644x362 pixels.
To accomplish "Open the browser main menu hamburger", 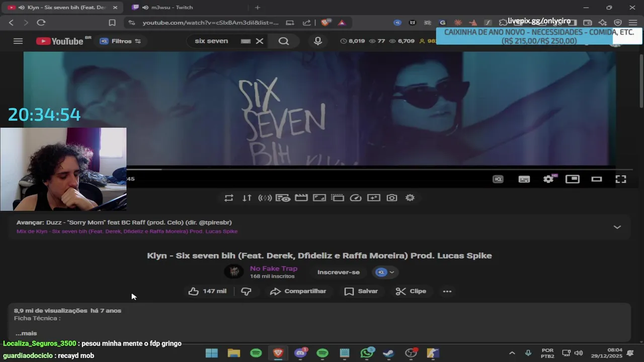I will 633,23.
